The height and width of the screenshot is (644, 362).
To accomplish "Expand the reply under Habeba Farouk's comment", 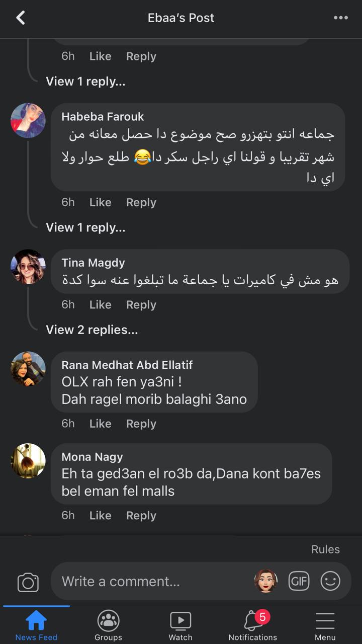I will click(85, 227).
